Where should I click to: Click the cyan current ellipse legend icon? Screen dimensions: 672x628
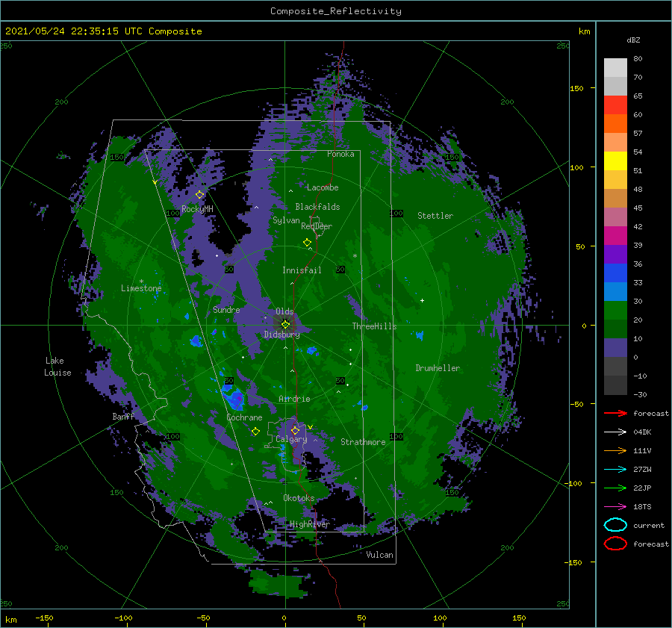[x=615, y=525]
